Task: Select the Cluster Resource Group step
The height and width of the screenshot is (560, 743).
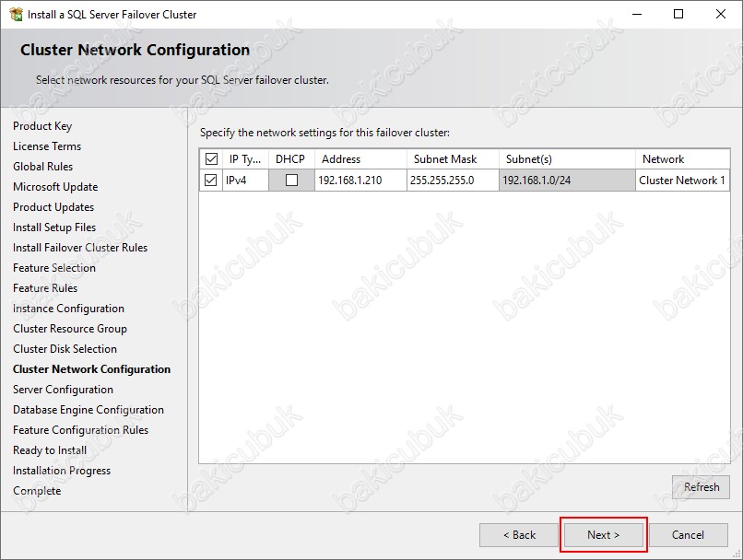Action: coord(70,329)
